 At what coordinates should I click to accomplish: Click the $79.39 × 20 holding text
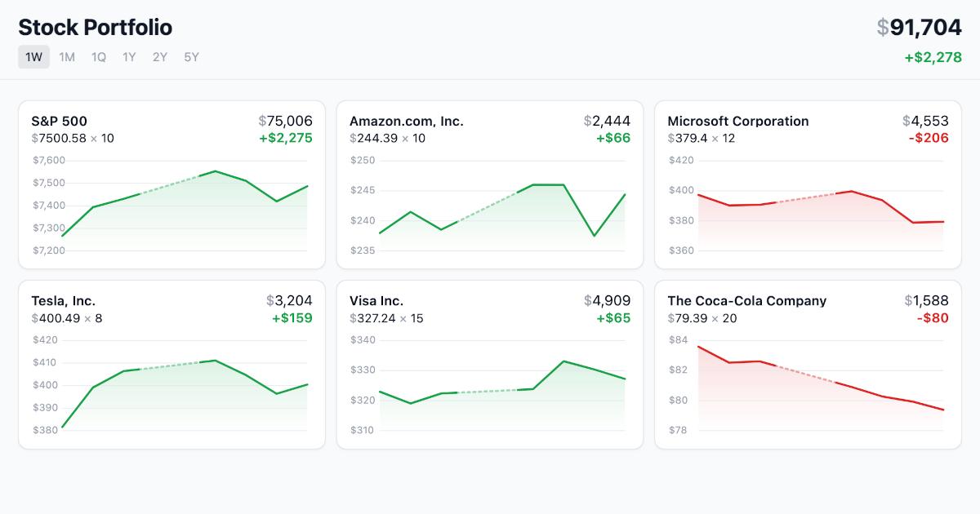click(702, 317)
